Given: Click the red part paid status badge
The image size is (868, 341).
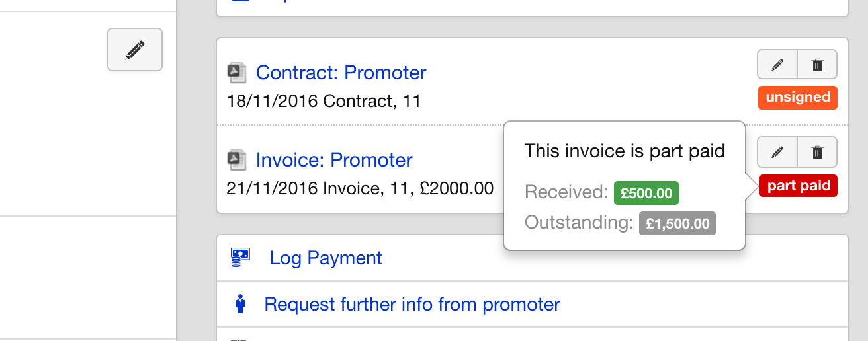Looking at the screenshot, I should tap(799, 186).
